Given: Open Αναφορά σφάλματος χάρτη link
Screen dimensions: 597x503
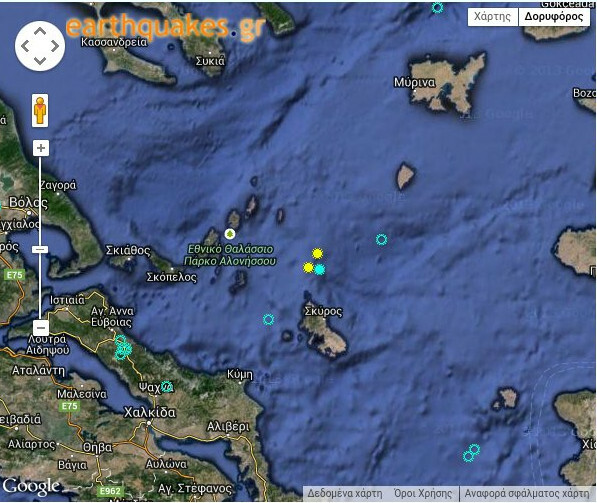Looking at the screenshot, I should 527,493.
